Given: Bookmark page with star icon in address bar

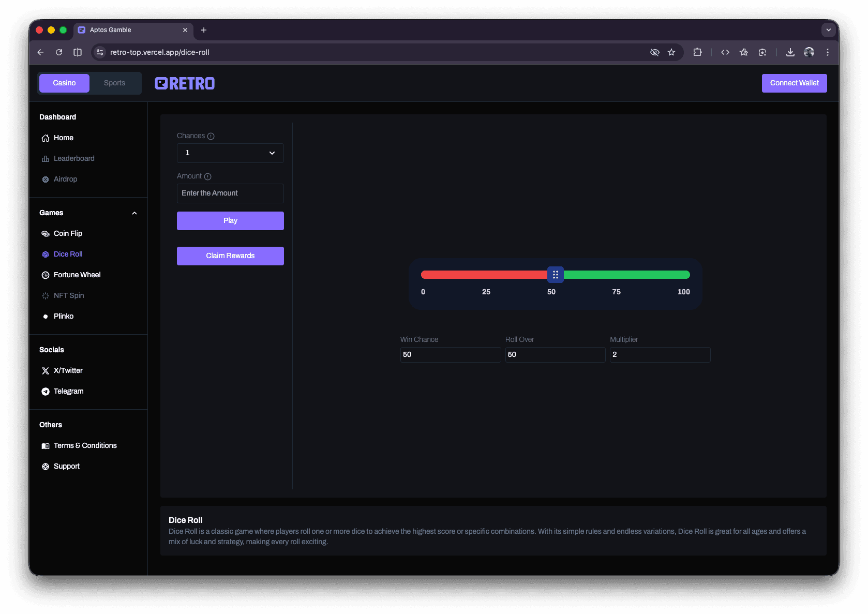Looking at the screenshot, I should tap(671, 52).
